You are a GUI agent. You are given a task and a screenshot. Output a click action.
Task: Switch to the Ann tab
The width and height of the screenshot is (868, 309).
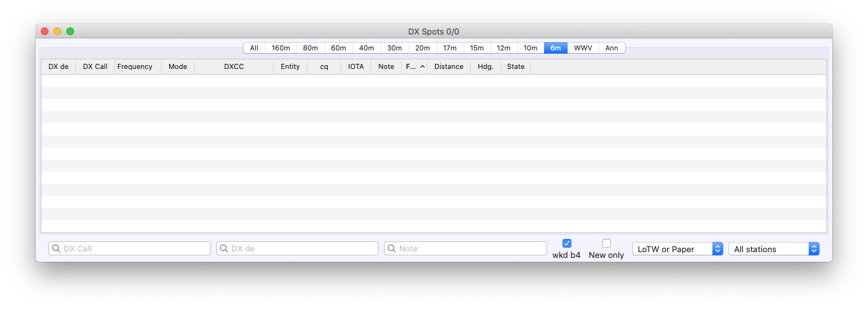click(611, 48)
